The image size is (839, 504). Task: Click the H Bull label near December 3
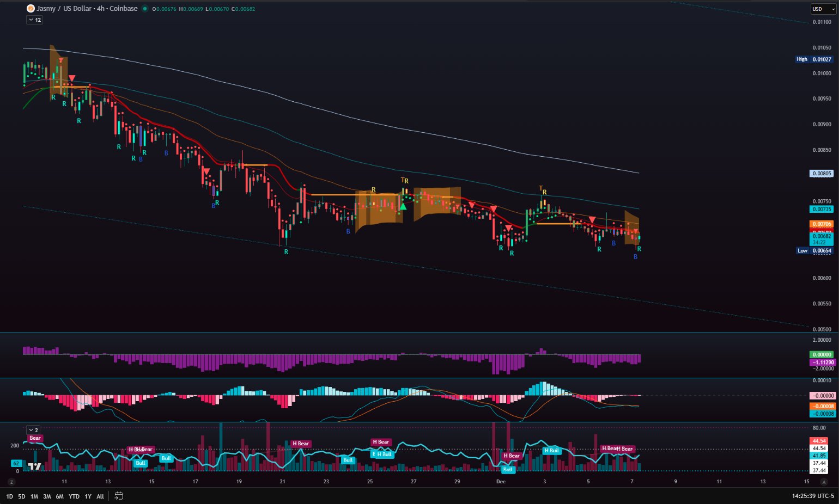tap(552, 451)
